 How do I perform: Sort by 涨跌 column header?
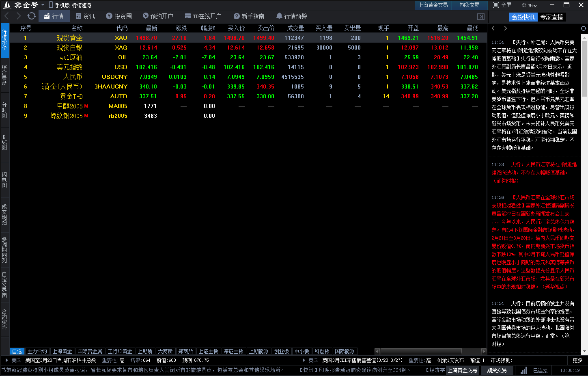181,28
